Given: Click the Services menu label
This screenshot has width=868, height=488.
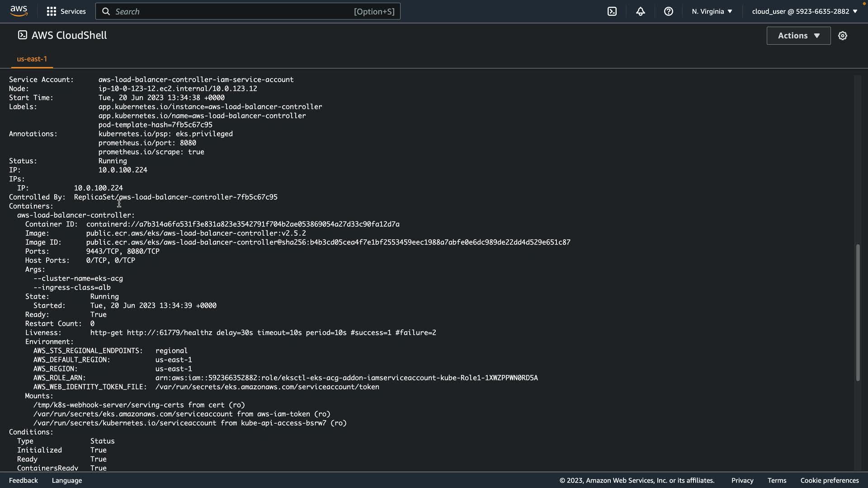Looking at the screenshot, I should [73, 11].
